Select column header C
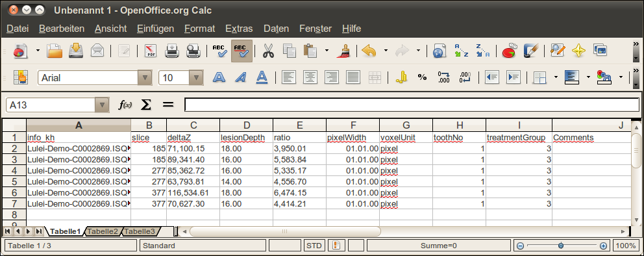This screenshot has width=644, height=256. click(193, 125)
